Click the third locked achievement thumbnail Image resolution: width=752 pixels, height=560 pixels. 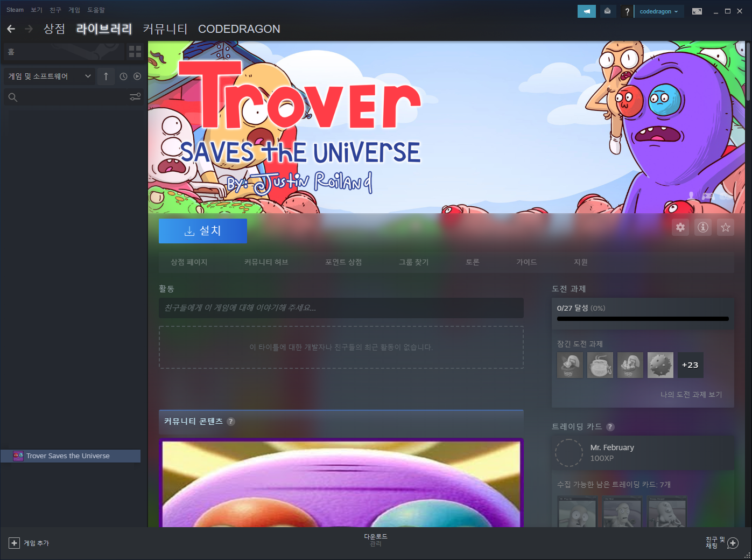630,365
